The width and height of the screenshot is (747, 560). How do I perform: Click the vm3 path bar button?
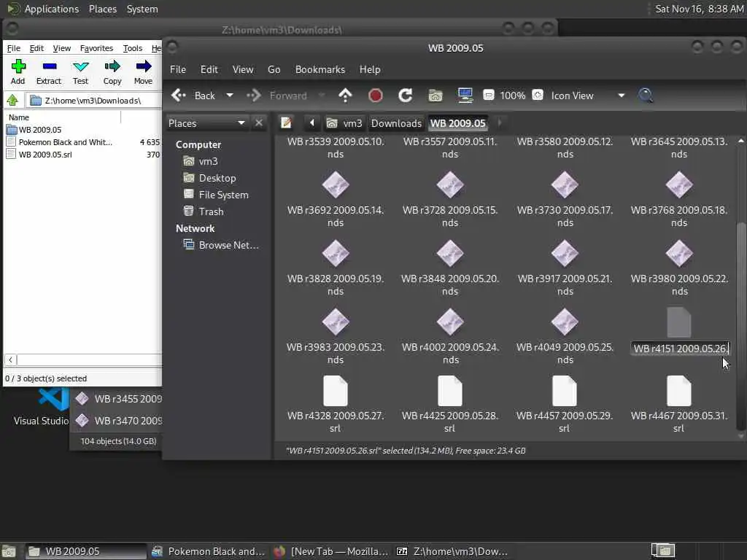pos(344,123)
